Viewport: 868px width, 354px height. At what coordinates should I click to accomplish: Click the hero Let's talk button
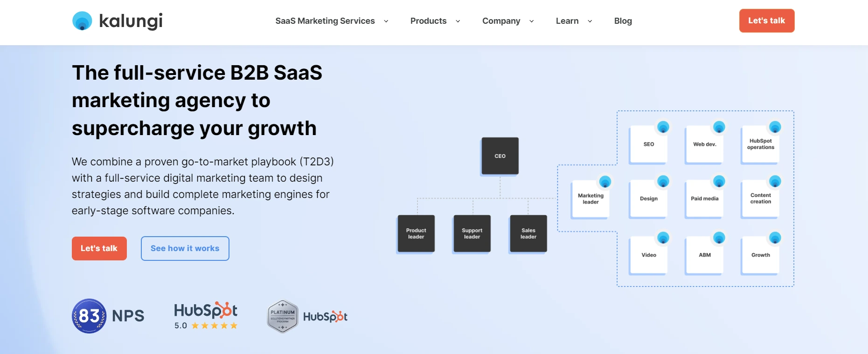tap(99, 248)
